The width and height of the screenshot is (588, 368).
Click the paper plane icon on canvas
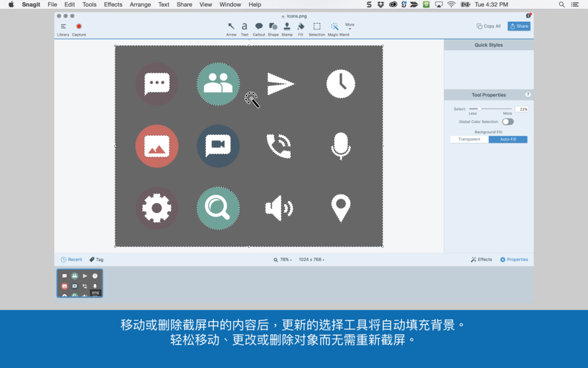click(x=280, y=84)
